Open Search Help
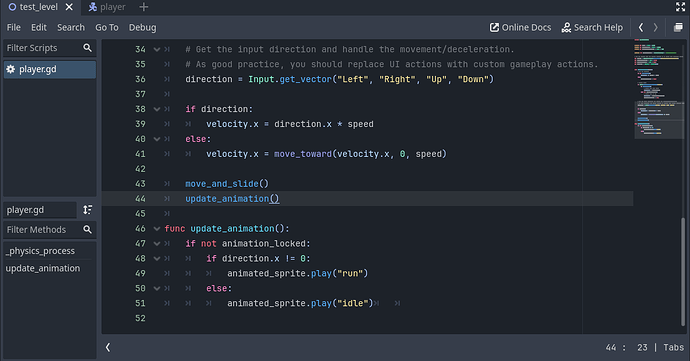 coord(592,27)
